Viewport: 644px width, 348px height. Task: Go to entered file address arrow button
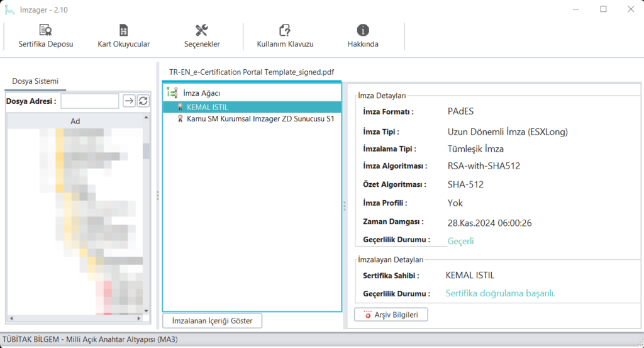pos(129,101)
